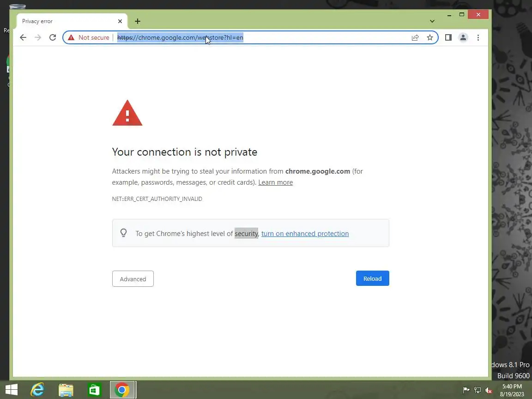
Task: Click the "Your connection is not private" heading
Action: click(x=185, y=151)
